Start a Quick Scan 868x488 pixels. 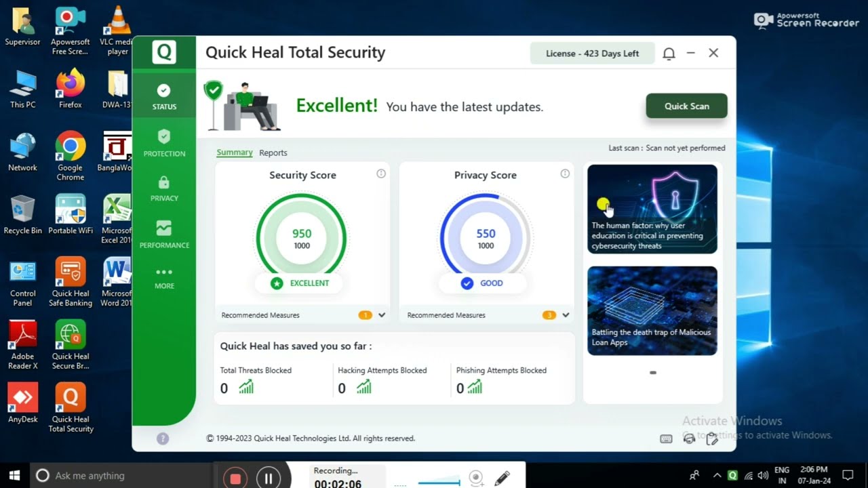point(686,106)
